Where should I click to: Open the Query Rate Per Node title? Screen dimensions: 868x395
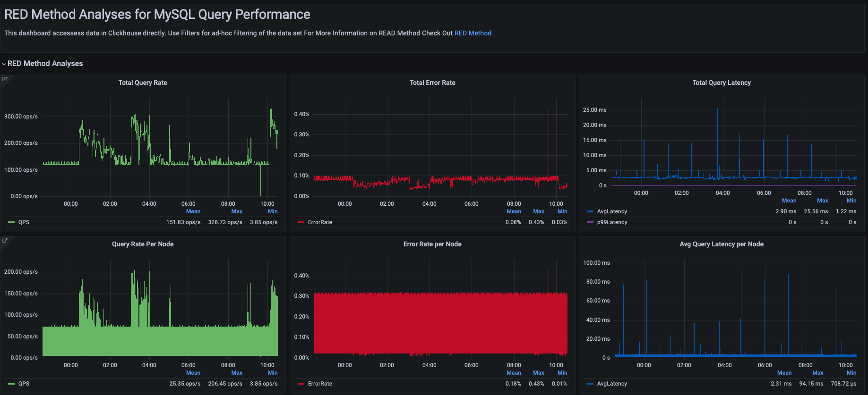click(x=143, y=244)
